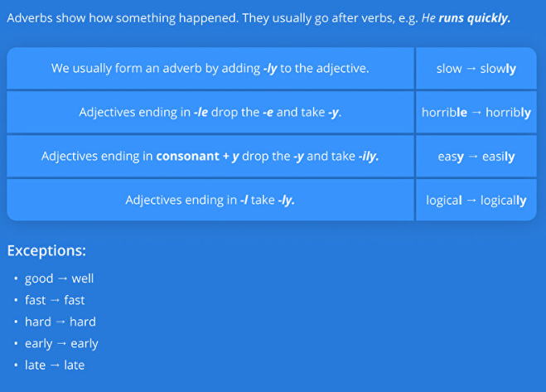Select the "late → late" exception
This screenshot has height=392, width=546.
(x=55, y=365)
